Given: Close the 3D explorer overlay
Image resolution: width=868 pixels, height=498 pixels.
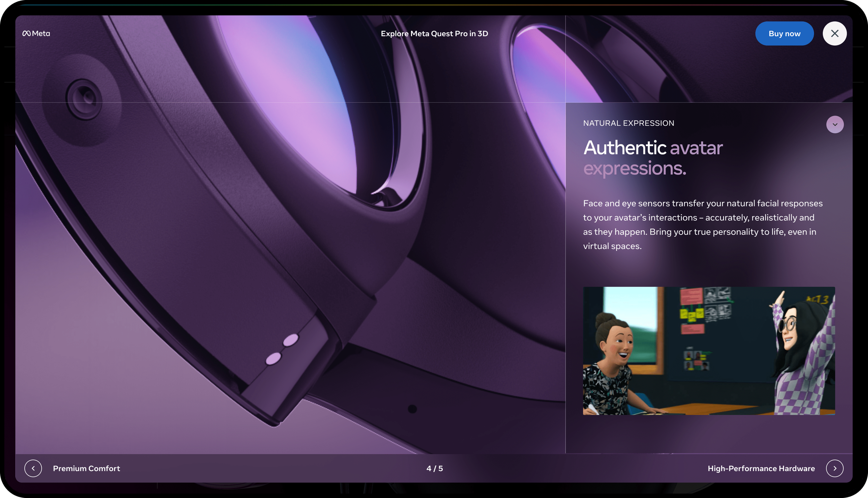Looking at the screenshot, I should (834, 34).
